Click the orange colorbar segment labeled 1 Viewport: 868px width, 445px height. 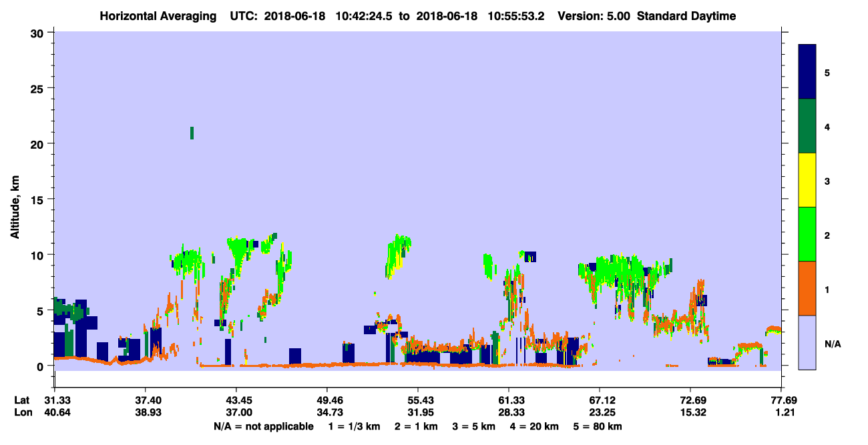807,288
